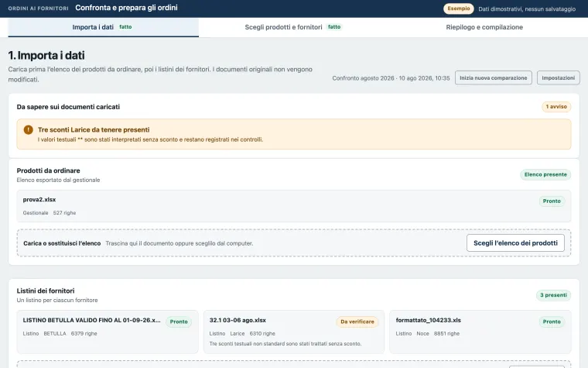Open the formattato_104233.xls card
The width and height of the screenshot is (588, 368).
point(480,332)
